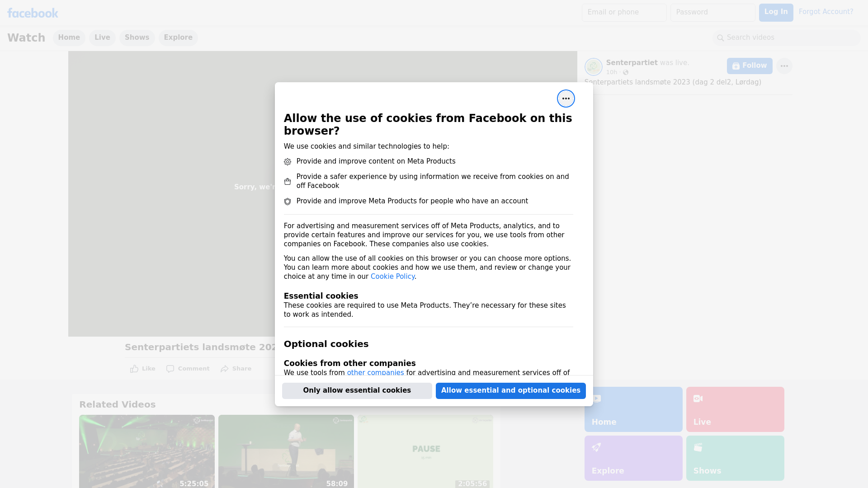868x488 pixels.
Task: Click the Log In button
Action: 776,13
